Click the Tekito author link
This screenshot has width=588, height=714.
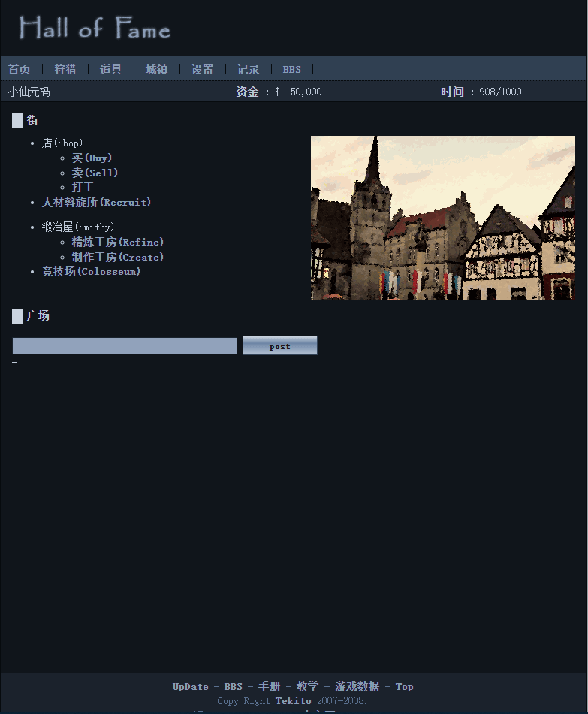pyautogui.click(x=294, y=700)
